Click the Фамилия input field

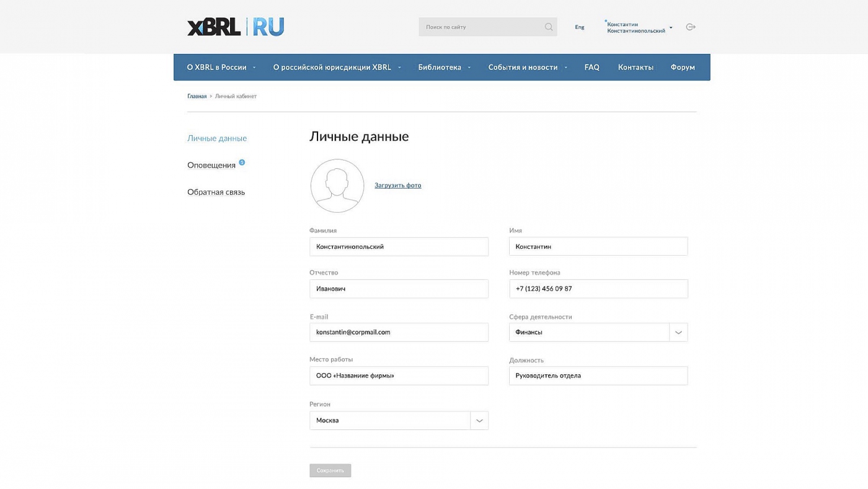pyautogui.click(x=399, y=246)
